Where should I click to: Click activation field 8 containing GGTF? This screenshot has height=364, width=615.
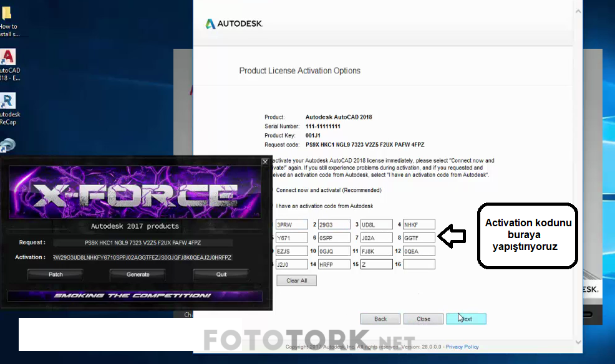pyautogui.click(x=419, y=238)
